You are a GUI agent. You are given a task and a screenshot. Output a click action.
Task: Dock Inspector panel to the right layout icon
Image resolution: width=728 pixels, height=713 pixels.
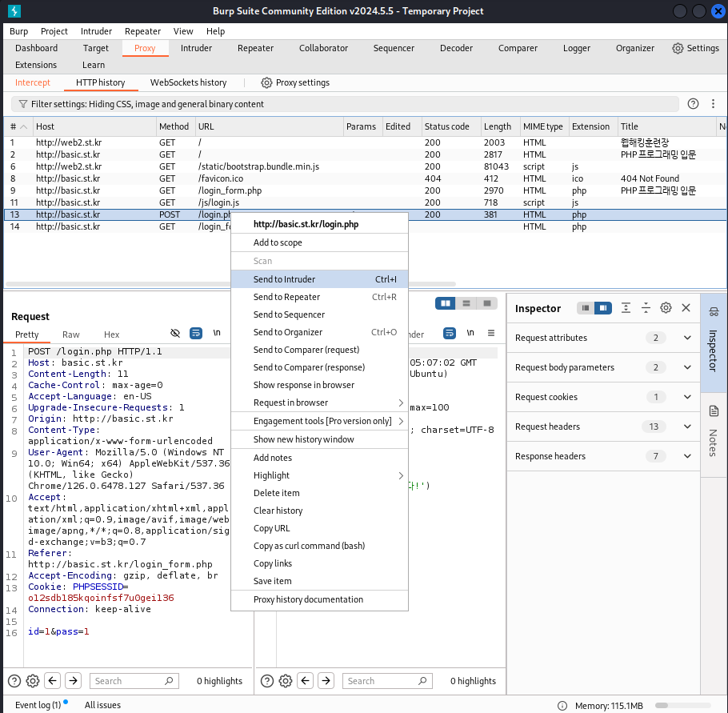pos(603,308)
